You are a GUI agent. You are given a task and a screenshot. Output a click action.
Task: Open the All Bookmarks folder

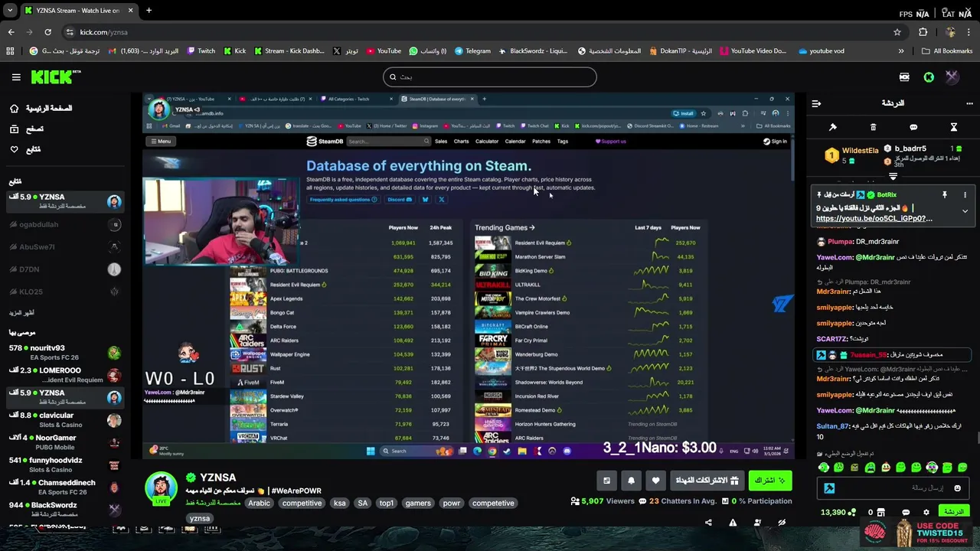click(947, 51)
